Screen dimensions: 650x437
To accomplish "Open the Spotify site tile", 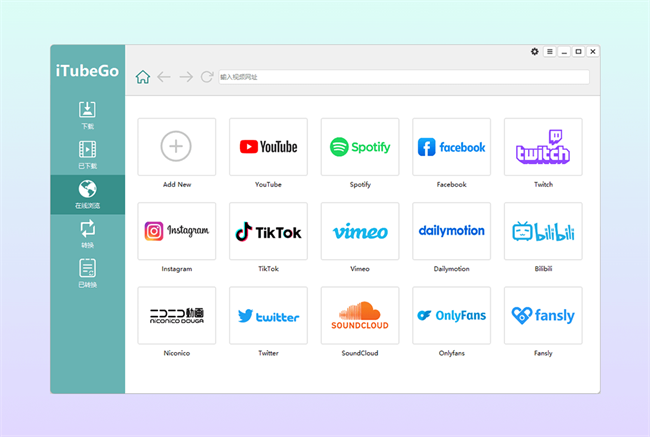I will pyautogui.click(x=360, y=147).
